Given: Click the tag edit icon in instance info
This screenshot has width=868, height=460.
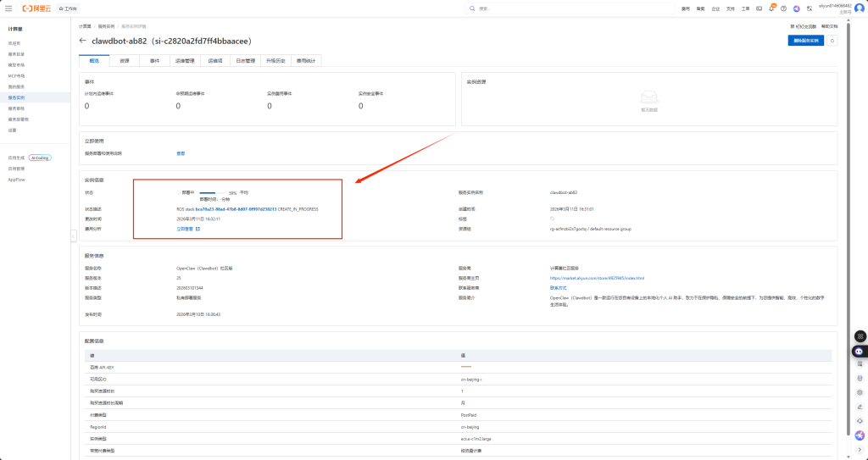Looking at the screenshot, I should pyautogui.click(x=553, y=219).
